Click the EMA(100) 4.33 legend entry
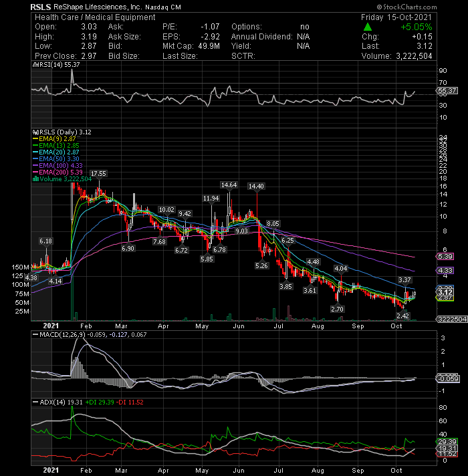Image resolution: width=468 pixels, height=476 pixels. tap(57, 165)
